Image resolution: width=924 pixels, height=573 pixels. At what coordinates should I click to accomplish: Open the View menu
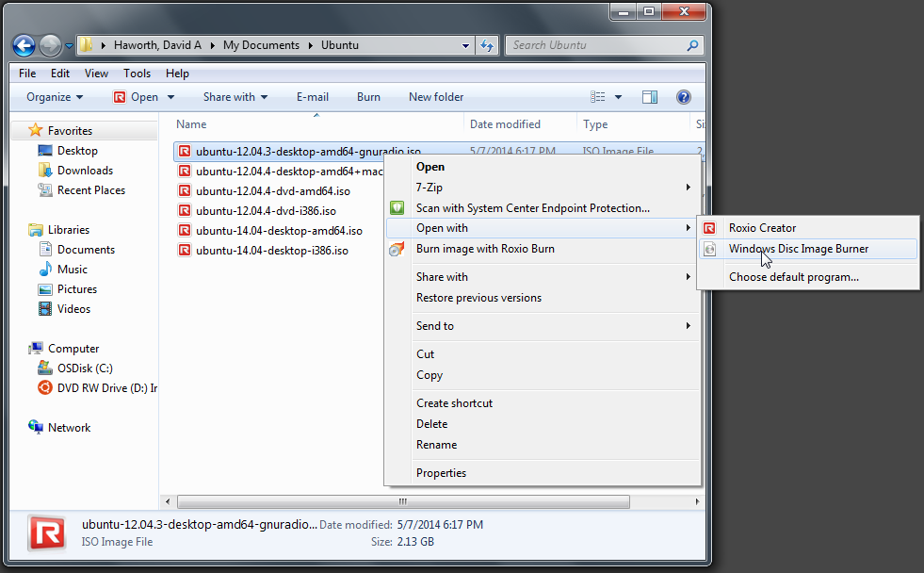tap(96, 74)
